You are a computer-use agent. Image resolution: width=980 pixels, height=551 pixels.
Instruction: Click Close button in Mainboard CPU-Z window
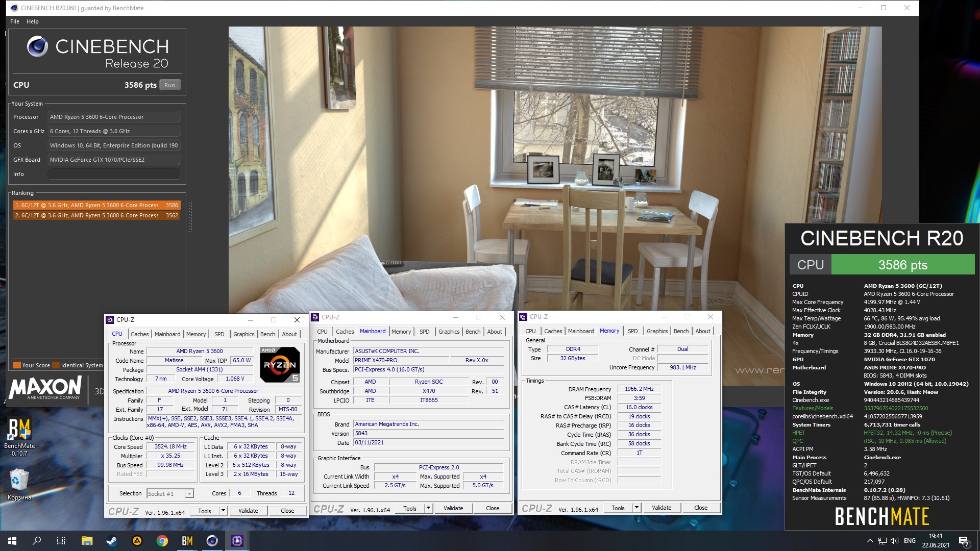[493, 508]
